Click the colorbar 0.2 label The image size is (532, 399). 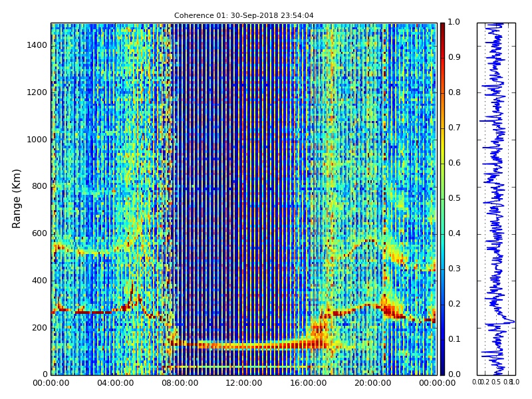tap(454, 304)
